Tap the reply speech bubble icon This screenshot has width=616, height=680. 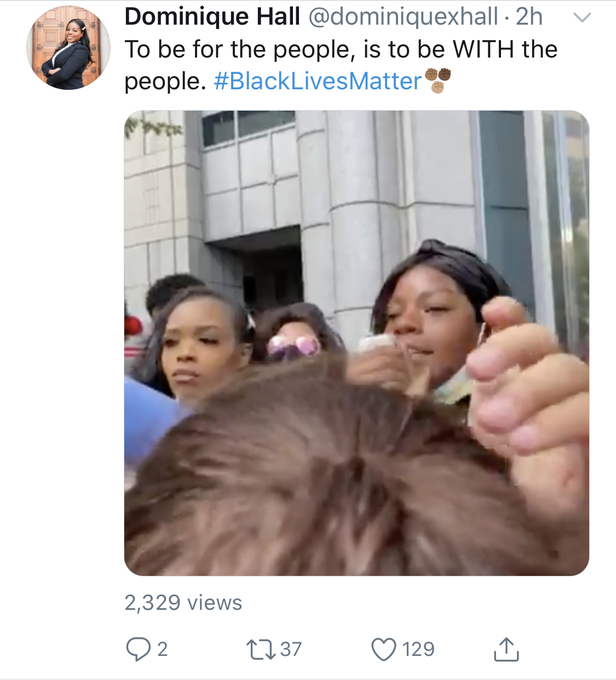pos(138,649)
